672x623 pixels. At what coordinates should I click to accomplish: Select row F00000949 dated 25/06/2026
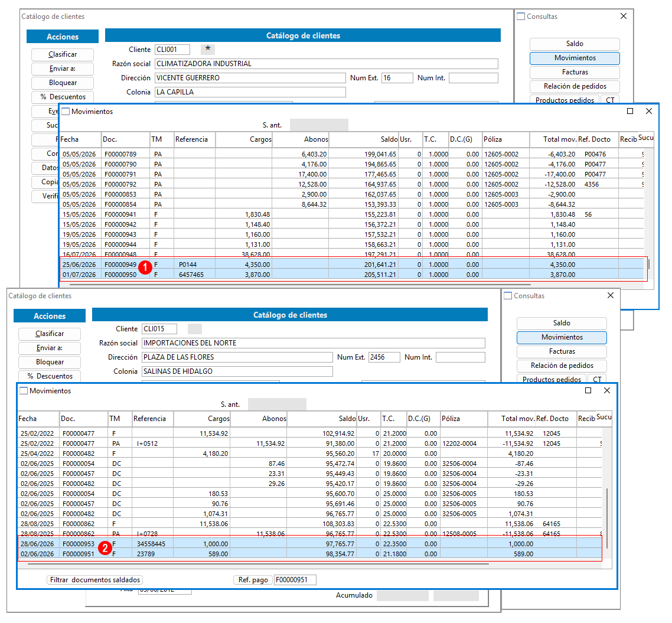coord(351,265)
